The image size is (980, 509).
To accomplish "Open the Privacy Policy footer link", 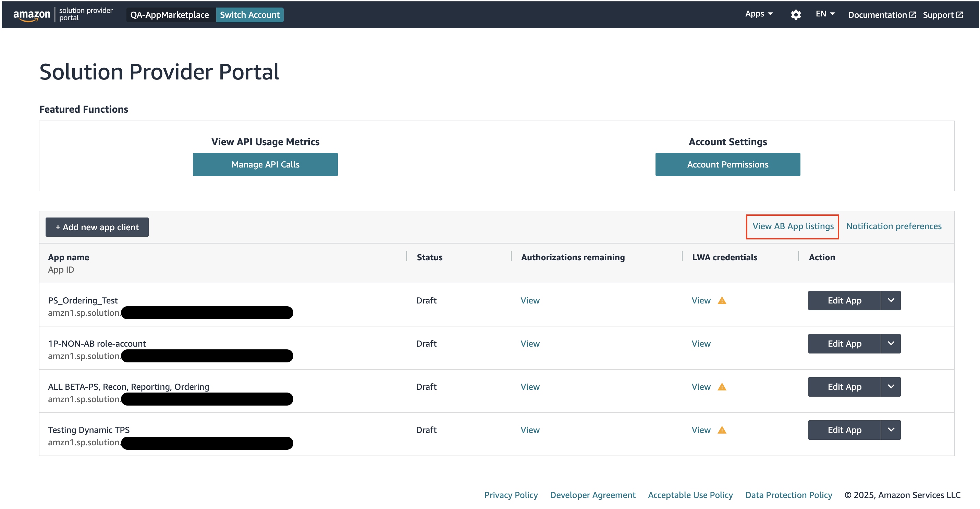I will [x=511, y=495].
